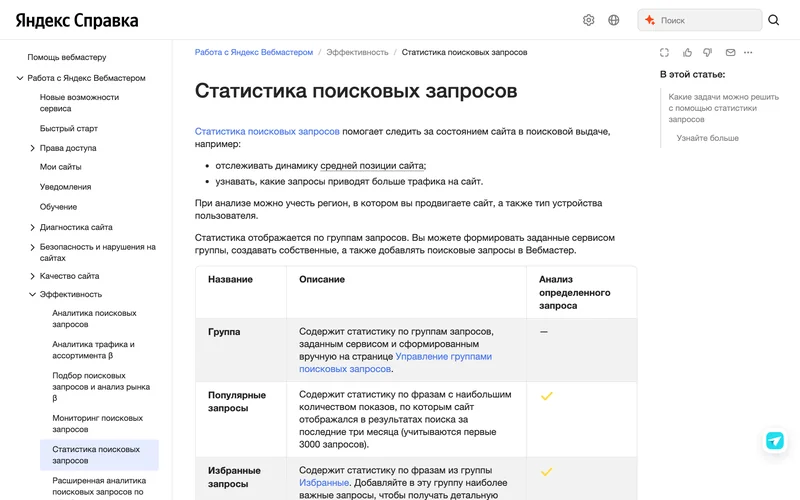This screenshot has width=800, height=500.
Task: Open Аналитика трафика и ассортимента page
Action: [93, 349]
